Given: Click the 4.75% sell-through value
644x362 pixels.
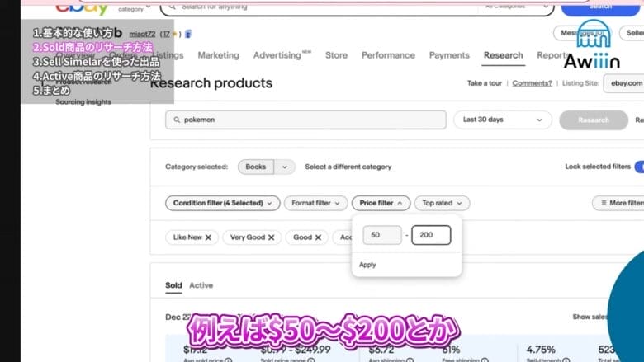Looking at the screenshot, I should pyautogui.click(x=541, y=350).
